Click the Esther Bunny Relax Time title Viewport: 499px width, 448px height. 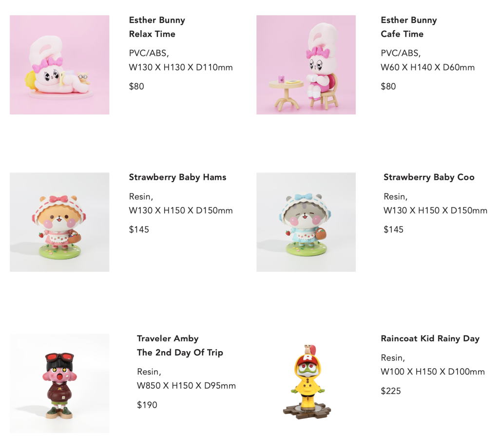click(x=157, y=27)
